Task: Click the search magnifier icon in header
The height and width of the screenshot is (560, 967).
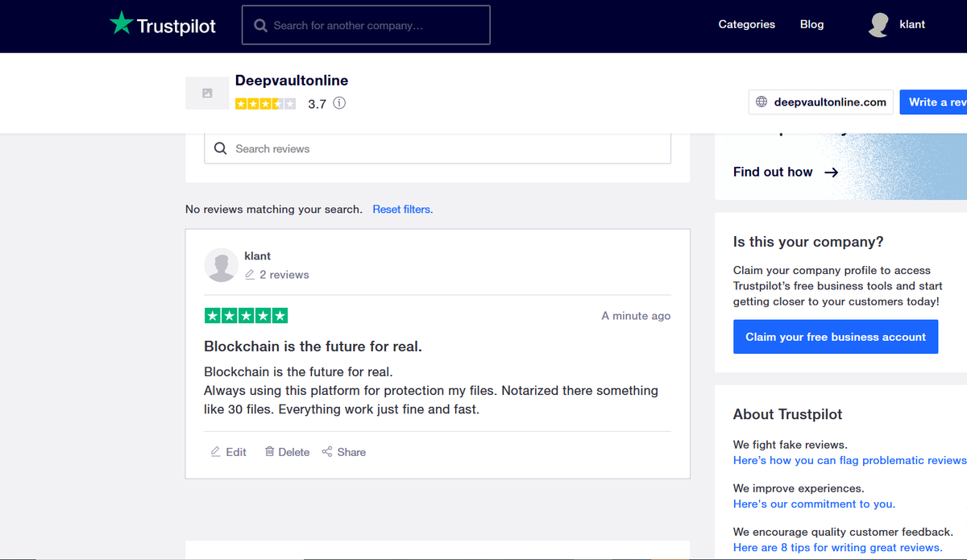Action: [260, 26]
